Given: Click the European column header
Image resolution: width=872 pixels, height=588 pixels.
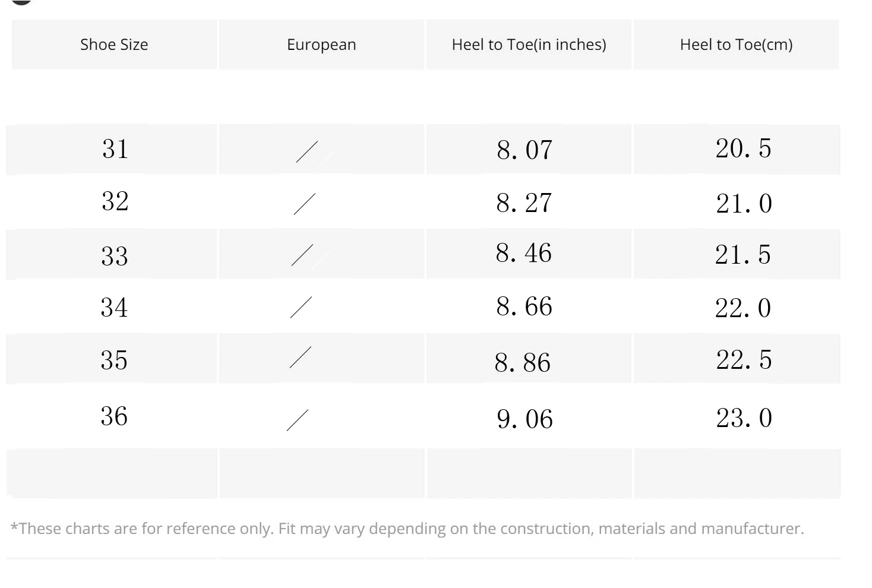Looking at the screenshot, I should click(x=321, y=45).
